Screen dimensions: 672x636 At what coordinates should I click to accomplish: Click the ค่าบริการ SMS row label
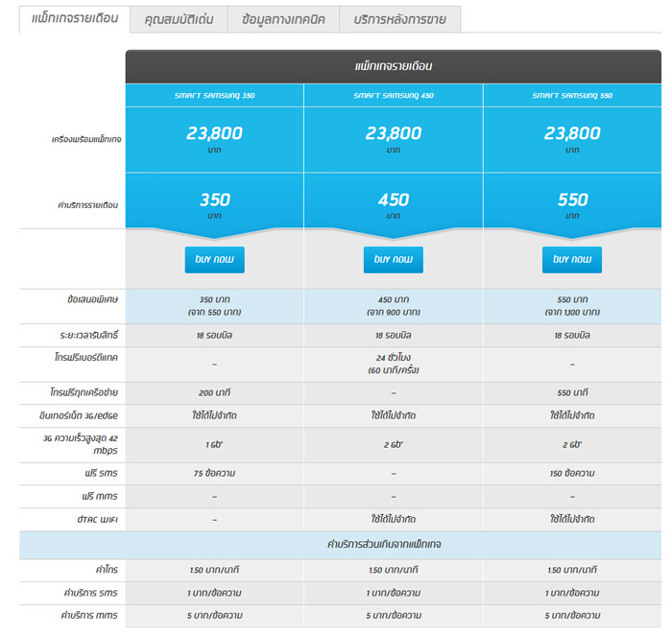pos(90,593)
